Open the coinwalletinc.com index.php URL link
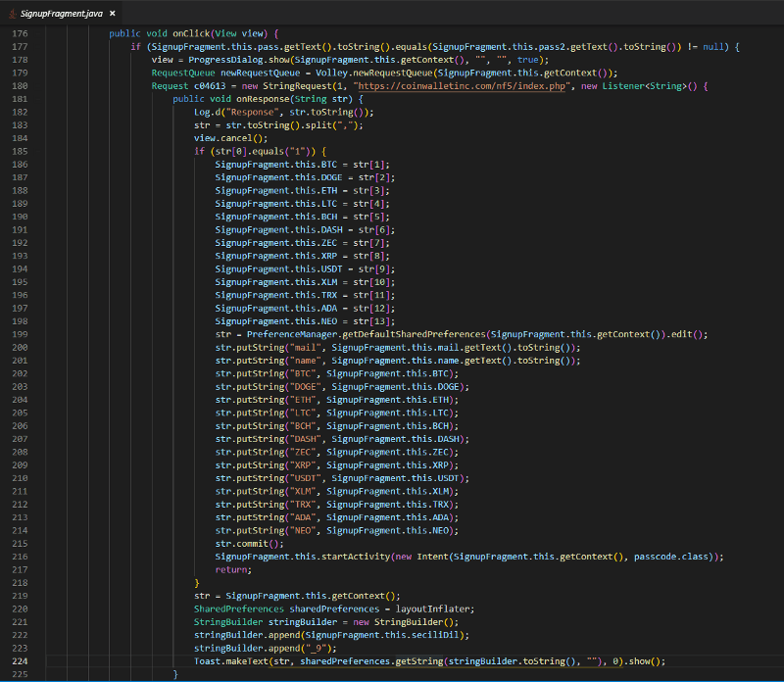 462,86
